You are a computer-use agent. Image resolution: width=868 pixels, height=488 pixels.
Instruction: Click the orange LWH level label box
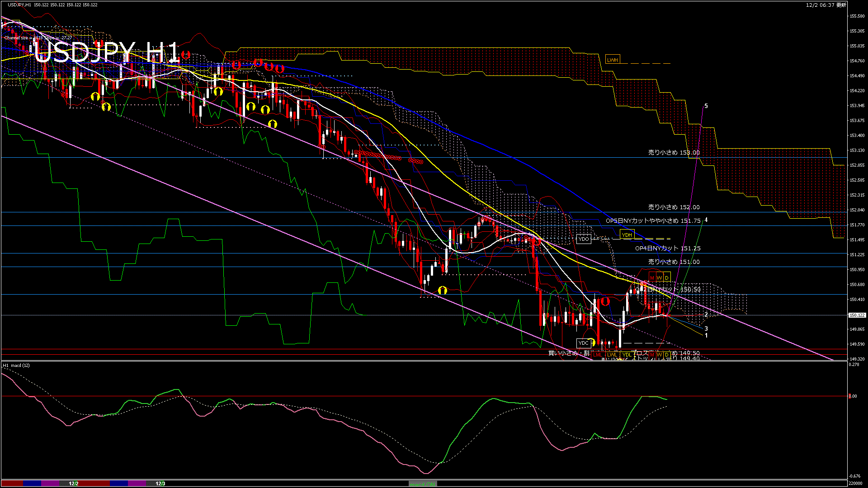tap(612, 60)
